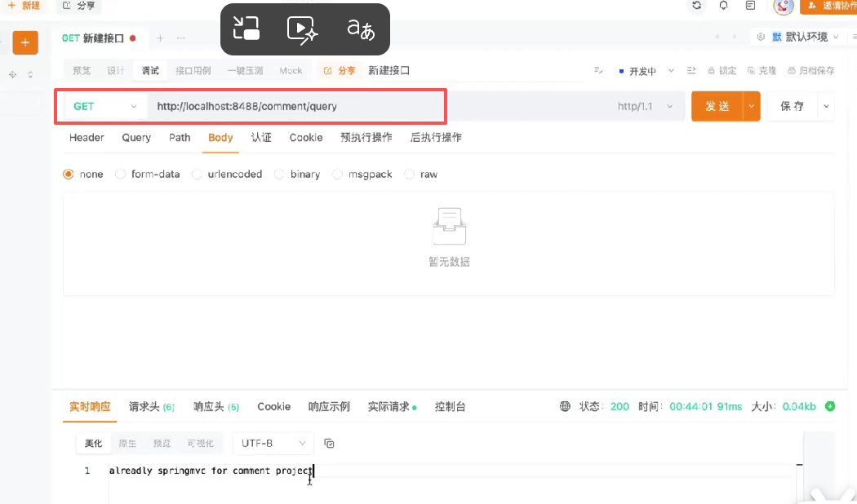Click the locate target icon in sidebar
Image resolution: width=857 pixels, height=504 pixels.
click(x=12, y=74)
